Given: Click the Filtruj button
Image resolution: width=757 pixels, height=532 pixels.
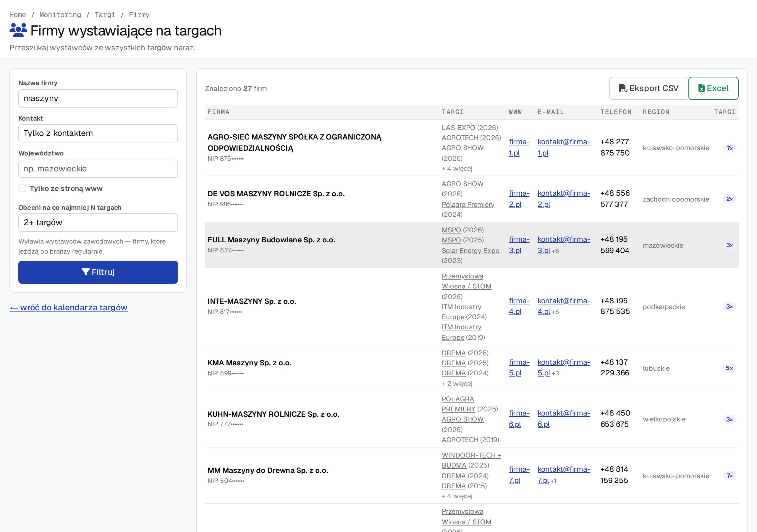Looking at the screenshot, I should click(98, 272).
